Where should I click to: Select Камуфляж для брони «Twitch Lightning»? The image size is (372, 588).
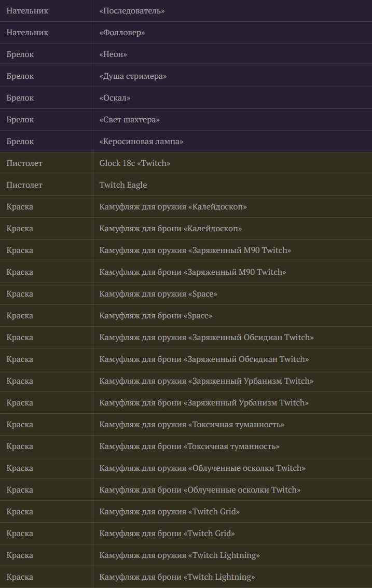coord(177,577)
